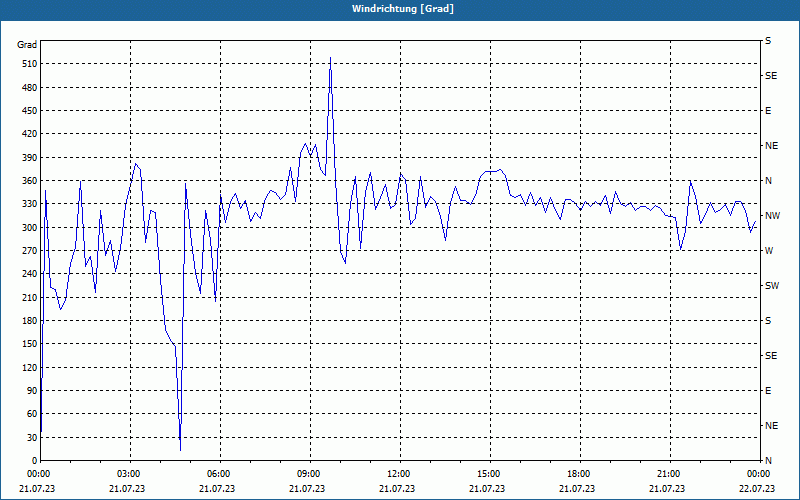Click the blue line's highest peak
Image resolution: width=800 pixels, height=500 pixels.
(331, 58)
